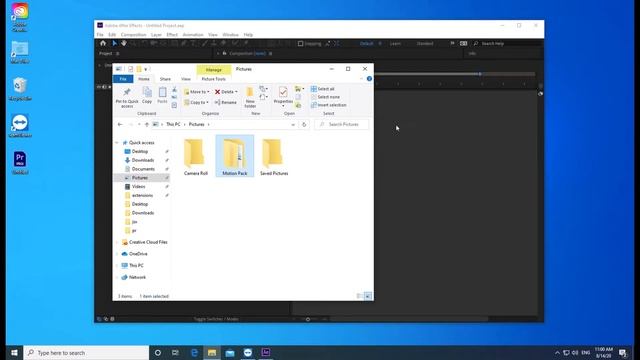Expand address bar history dropdown
640x360 pixels.
(293, 124)
